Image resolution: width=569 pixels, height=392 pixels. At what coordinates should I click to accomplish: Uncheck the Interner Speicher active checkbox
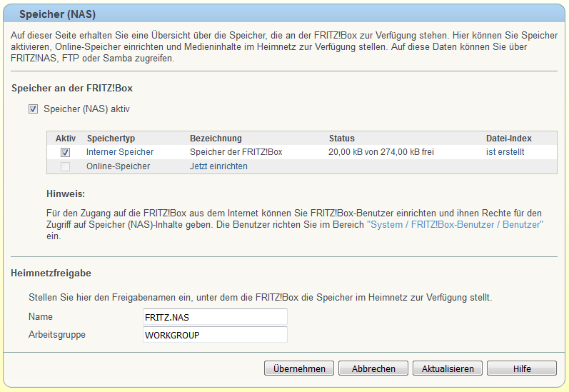pyautogui.click(x=65, y=153)
